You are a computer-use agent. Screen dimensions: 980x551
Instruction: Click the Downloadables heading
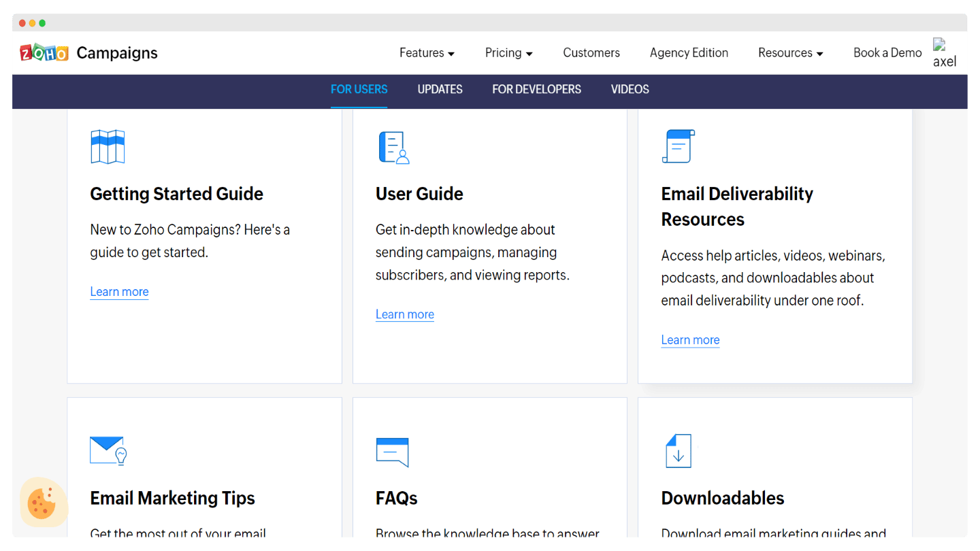(723, 498)
